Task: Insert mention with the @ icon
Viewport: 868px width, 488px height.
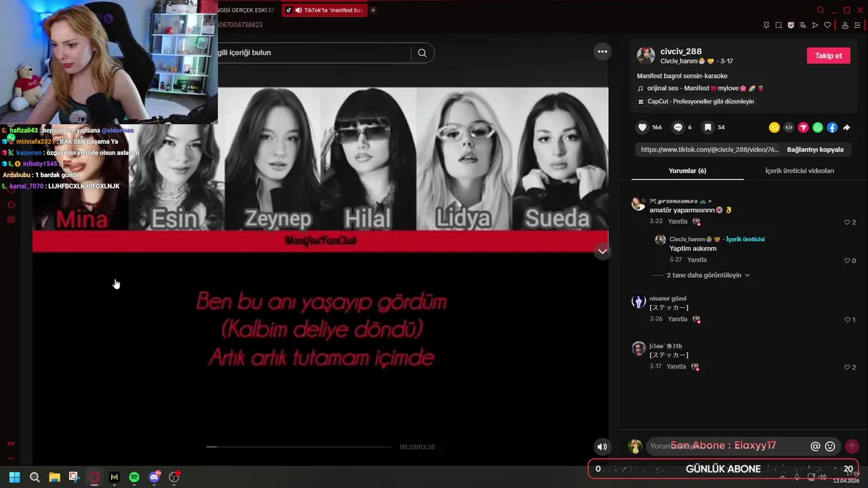Action: coord(815,446)
